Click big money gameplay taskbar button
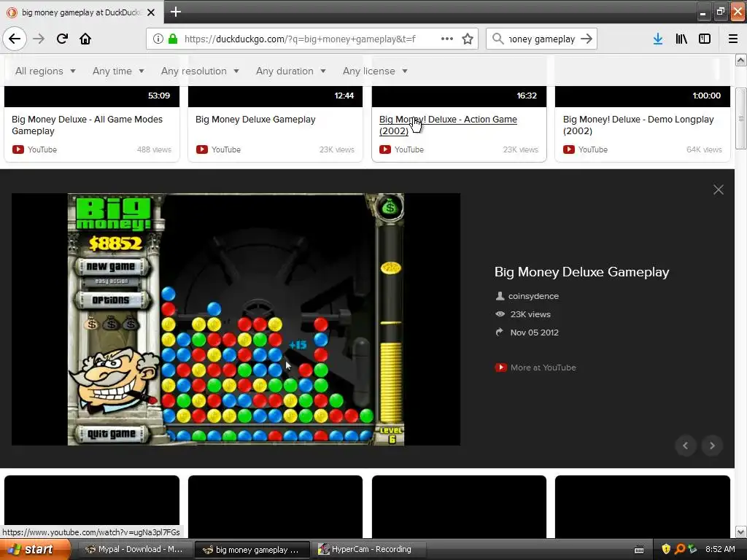 [x=252, y=550]
